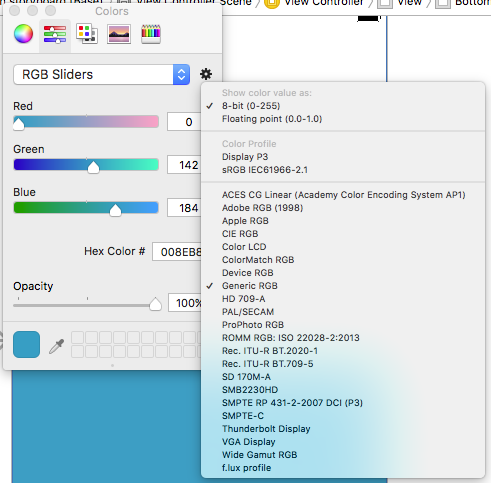Click the Green value field showing 142
Image resolution: width=491 pixels, height=483 pixels.
[x=184, y=165]
